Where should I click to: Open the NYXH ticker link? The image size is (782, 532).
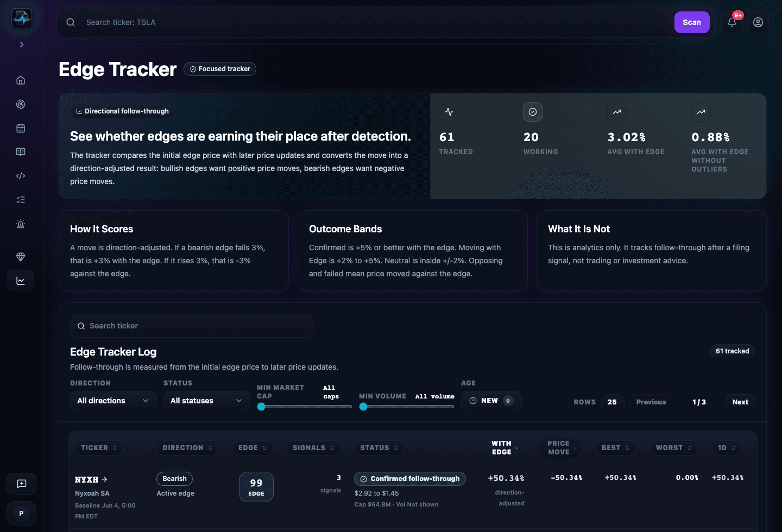91,480
